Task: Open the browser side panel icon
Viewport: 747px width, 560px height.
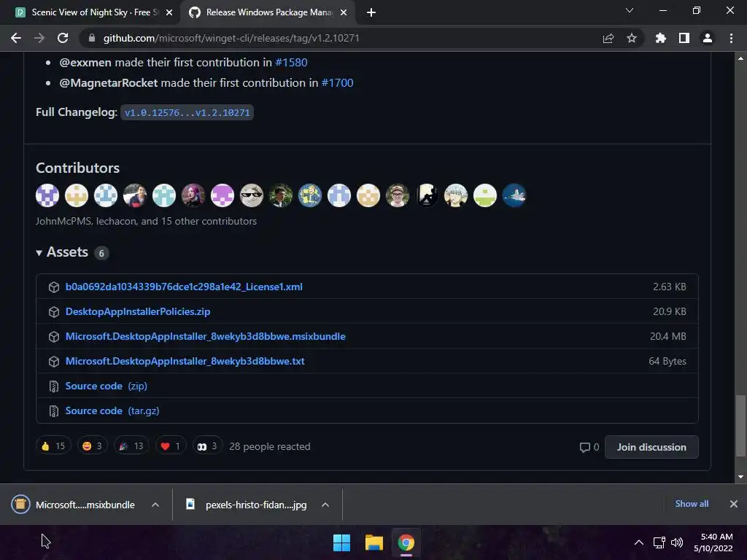Action: (x=684, y=38)
